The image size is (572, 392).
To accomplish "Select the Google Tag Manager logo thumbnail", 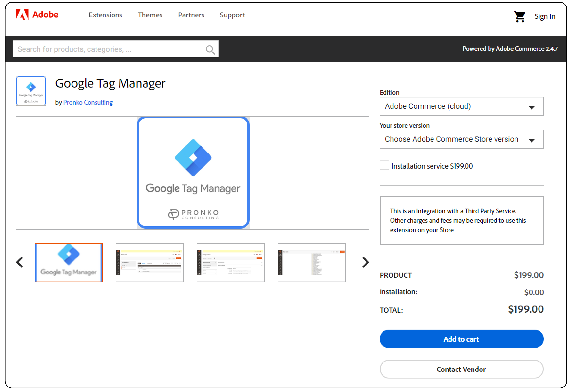I will [x=69, y=263].
